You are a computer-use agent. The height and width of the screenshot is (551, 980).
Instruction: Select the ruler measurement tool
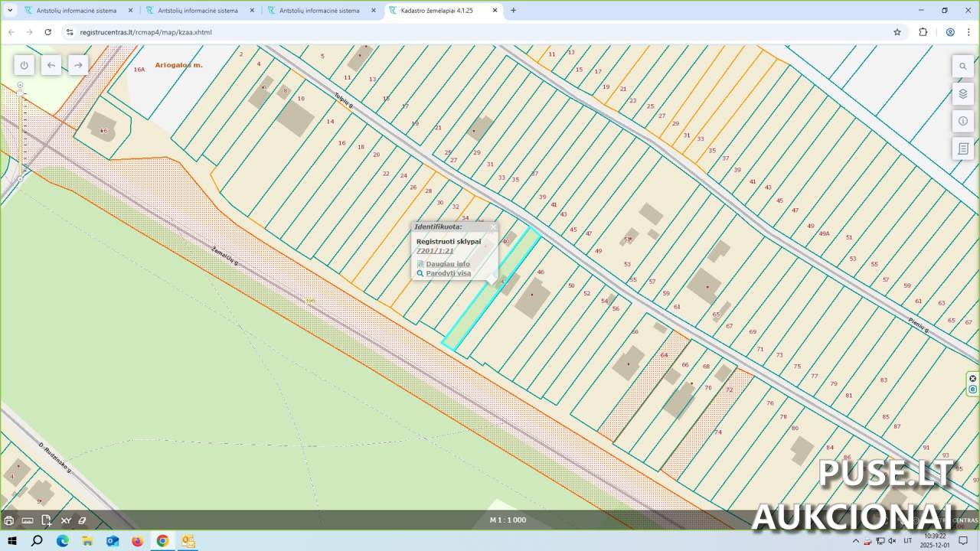tap(28, 520)
